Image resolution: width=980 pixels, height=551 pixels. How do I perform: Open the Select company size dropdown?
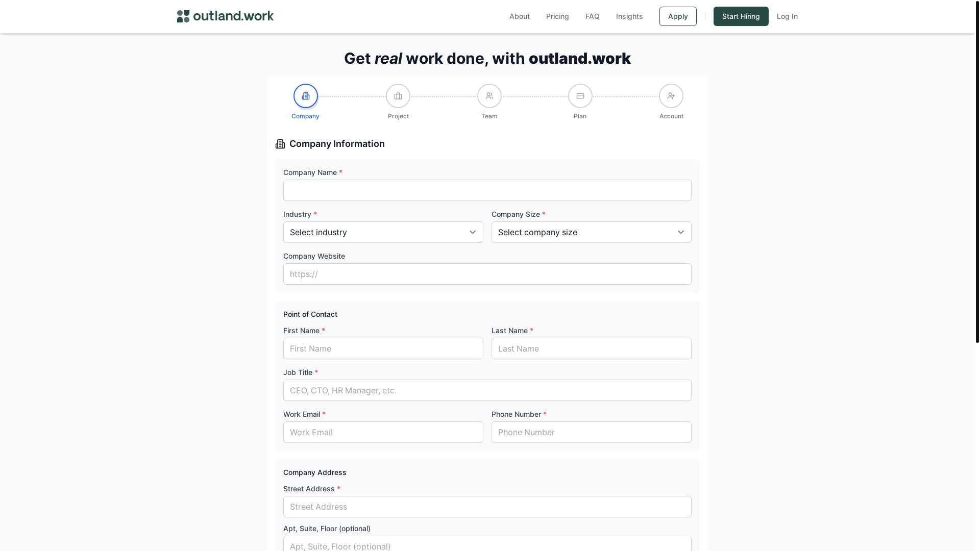(592, 232)
